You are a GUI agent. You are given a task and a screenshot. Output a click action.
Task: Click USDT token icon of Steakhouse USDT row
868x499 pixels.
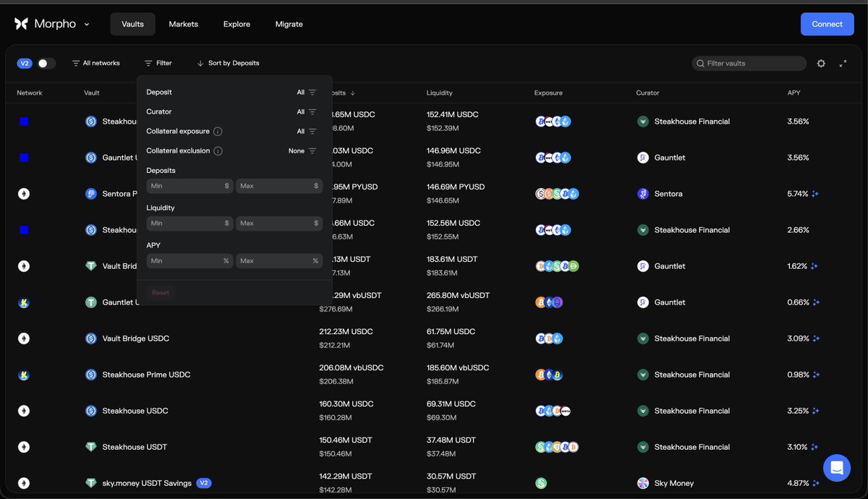coord(91,447)
